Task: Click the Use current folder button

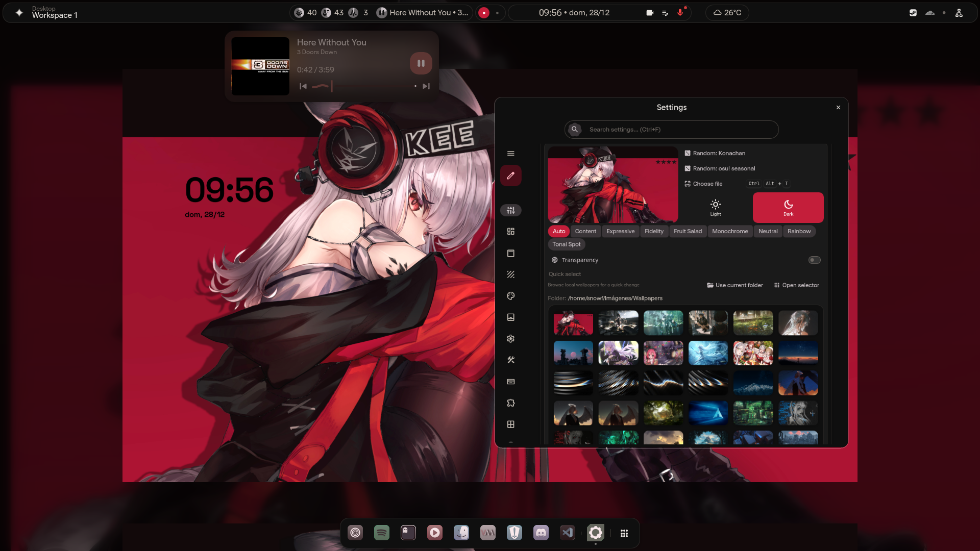Action: click(x=734, y=285)
